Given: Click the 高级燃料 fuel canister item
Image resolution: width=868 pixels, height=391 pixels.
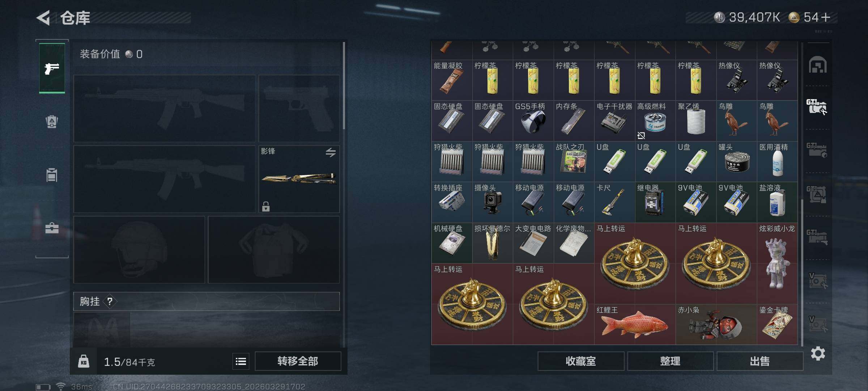Looking at the screenshot, I should tap(655, 121).
